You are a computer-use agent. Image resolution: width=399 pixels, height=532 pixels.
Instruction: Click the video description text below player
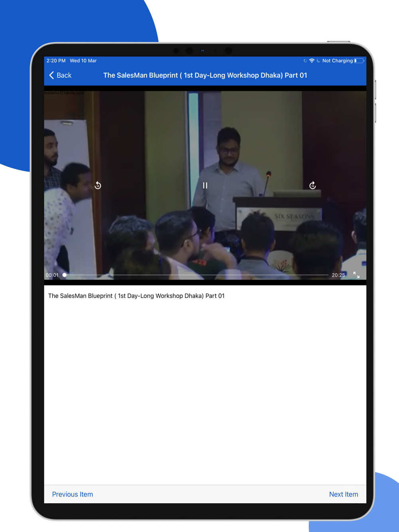click(136, 296)
